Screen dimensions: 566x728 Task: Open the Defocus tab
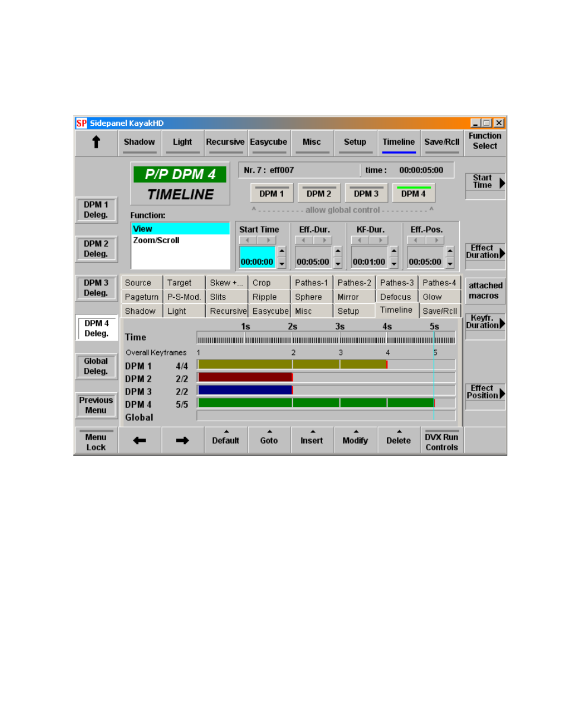pyautogui.click(x=397, y=297)
